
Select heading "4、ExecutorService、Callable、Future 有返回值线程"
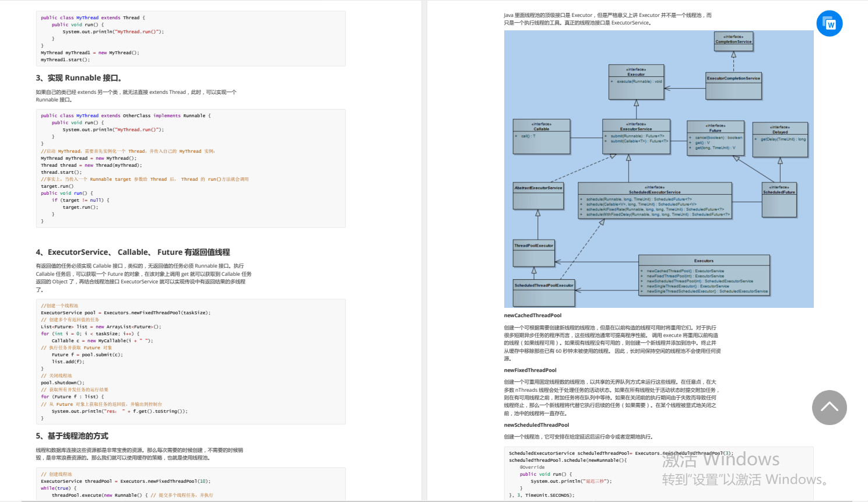pos(133,252)
